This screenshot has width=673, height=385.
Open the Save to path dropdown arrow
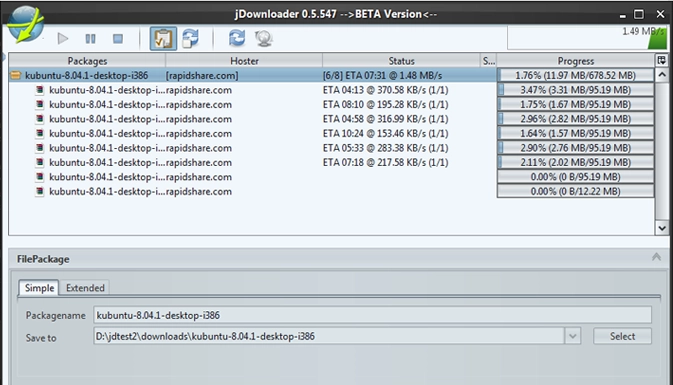(572, 336)
